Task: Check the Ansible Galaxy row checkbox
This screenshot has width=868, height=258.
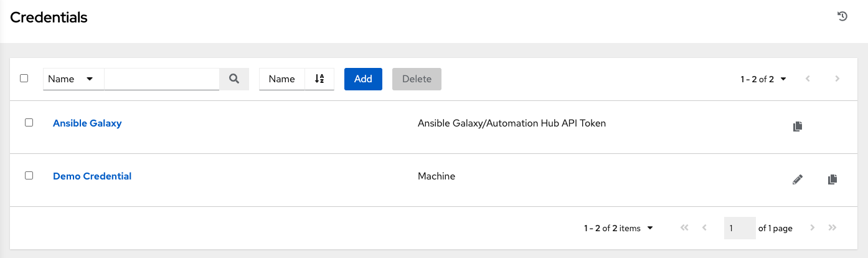Action: (x=29, y=123)
